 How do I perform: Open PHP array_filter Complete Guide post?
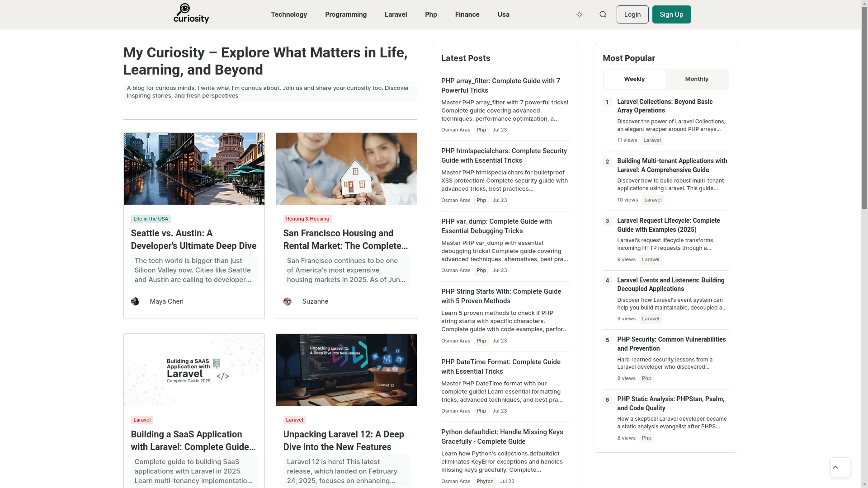point(500,85)
